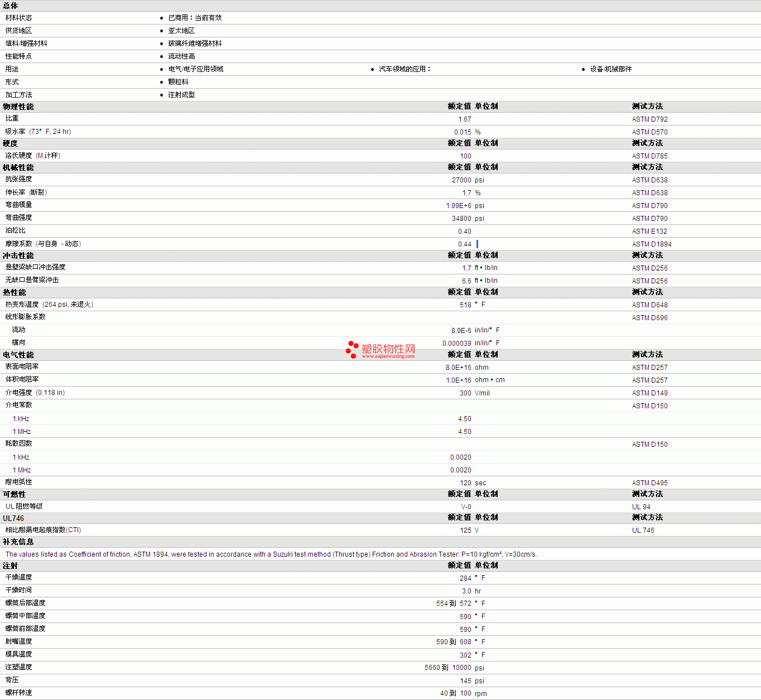The image size is (761, 700).
Task: Click ASTM D648 test method
Action: (649, 305)
